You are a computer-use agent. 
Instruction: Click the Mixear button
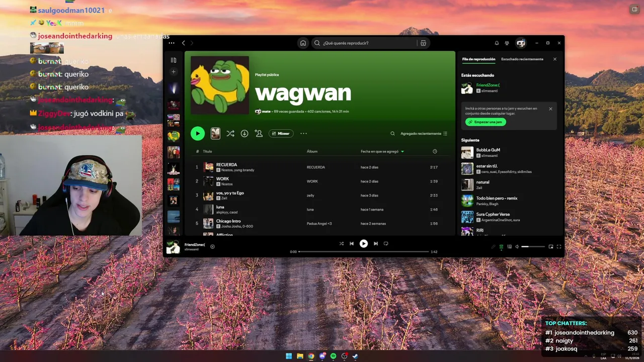pos(281,134)
